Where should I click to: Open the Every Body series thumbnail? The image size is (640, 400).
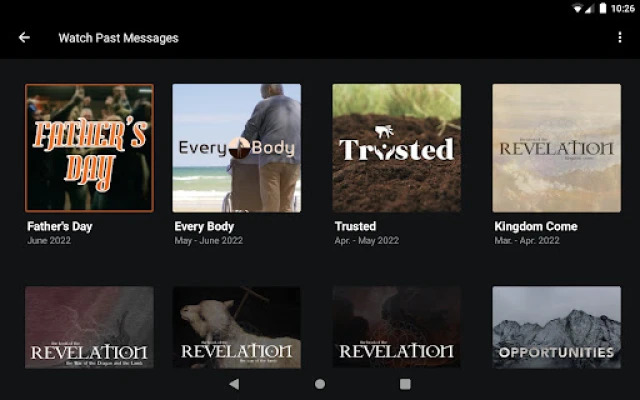click(236, 148)
